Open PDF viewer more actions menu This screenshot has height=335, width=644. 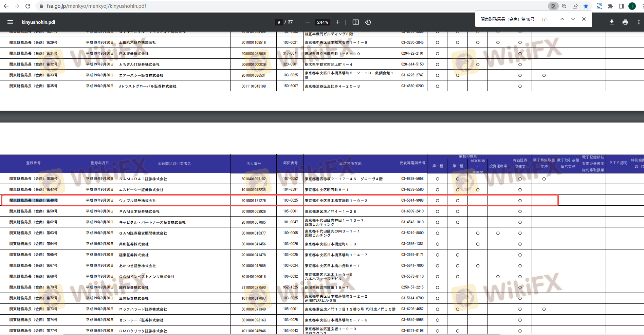pos(639,22)
